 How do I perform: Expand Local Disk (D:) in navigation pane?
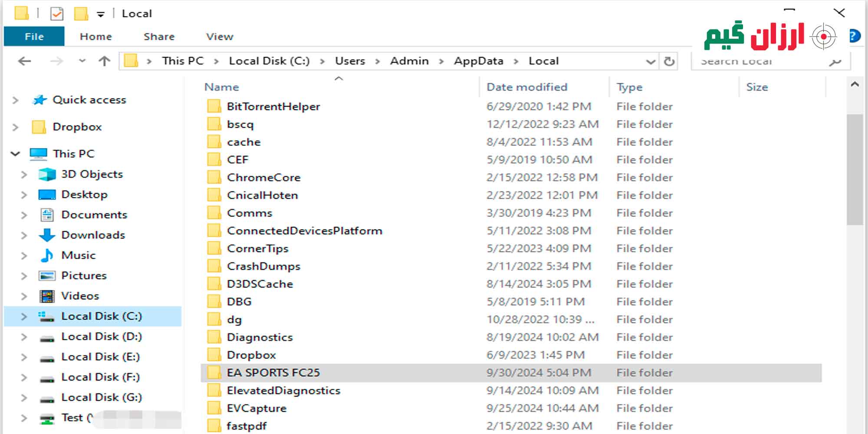[24, 337]
